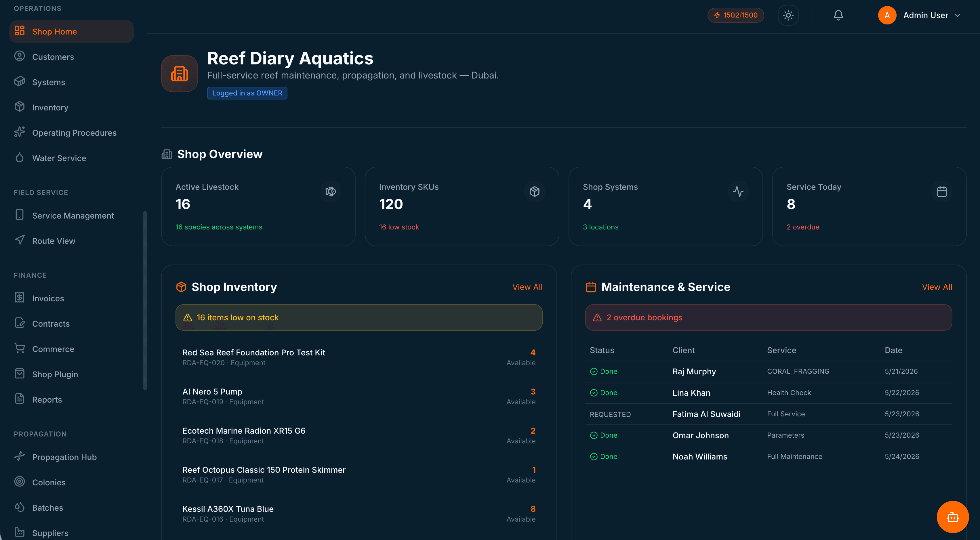Open Service Management menu item
980x540 pixels.
coord(72,216)
